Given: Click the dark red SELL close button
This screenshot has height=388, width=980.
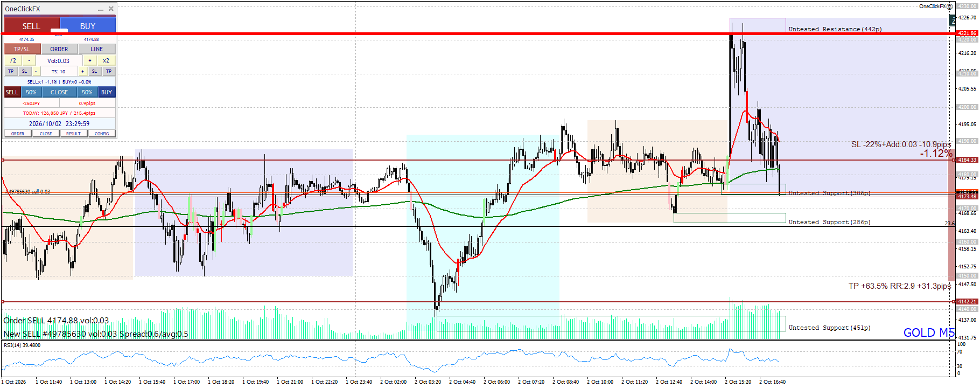Looking at the screenshot, I should coord(12,92).
